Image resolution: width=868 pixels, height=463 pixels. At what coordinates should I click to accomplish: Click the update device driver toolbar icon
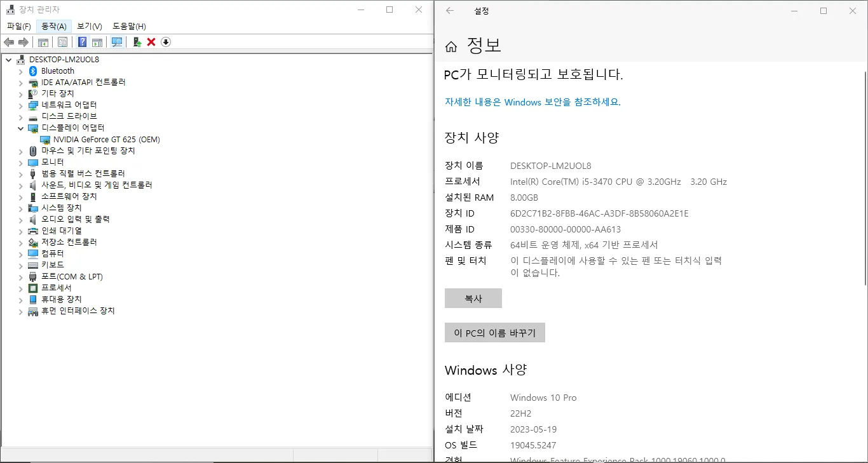pyautogui.click(x=137, y=42)
